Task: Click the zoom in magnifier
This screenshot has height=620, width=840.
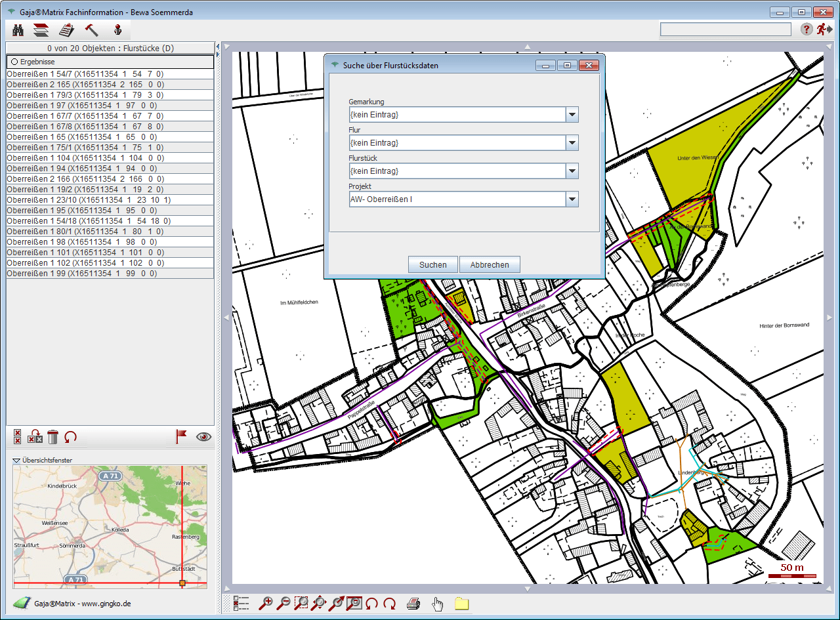Action: coord(266,604)
